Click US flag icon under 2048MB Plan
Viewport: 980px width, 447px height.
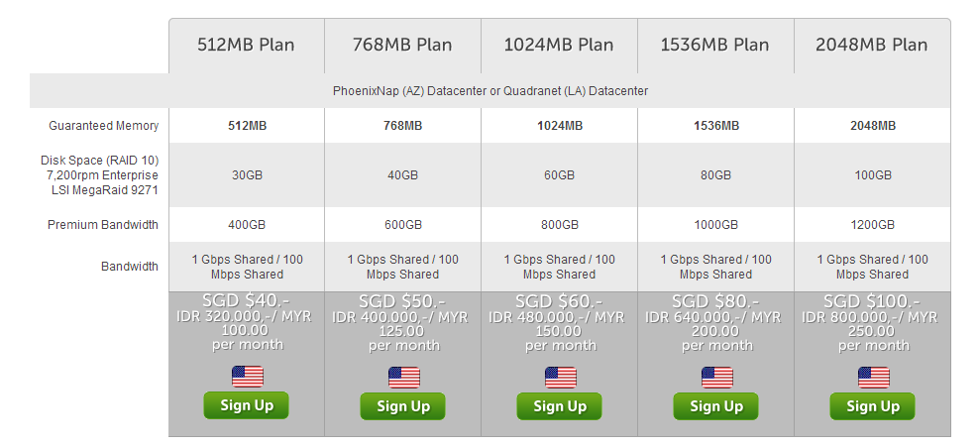pos(874,378)
